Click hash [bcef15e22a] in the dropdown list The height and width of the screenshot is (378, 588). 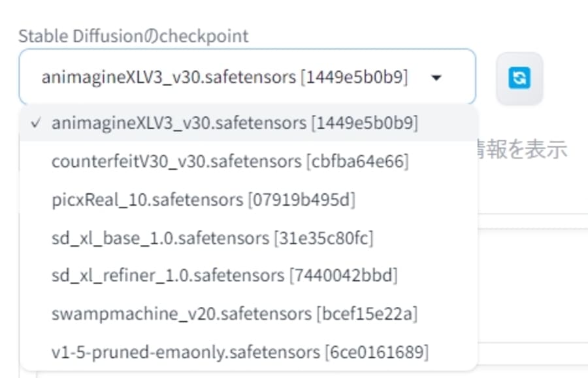[x=367, y=314]
